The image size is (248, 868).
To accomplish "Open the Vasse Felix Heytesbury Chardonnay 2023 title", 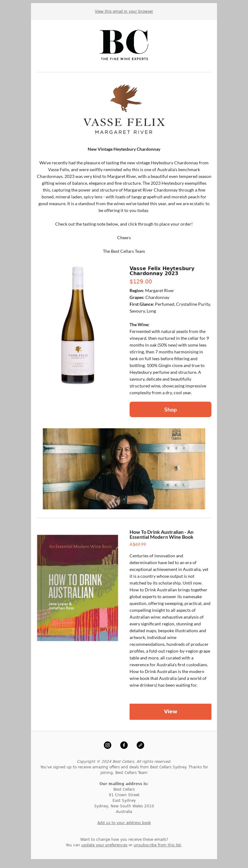I will [x=162, y=271].
